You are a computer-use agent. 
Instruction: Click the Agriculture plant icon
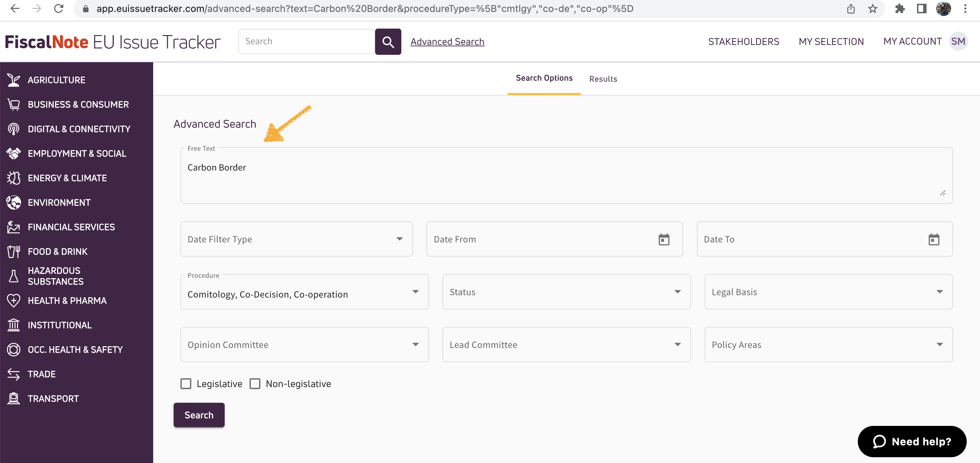coord(14,80)
